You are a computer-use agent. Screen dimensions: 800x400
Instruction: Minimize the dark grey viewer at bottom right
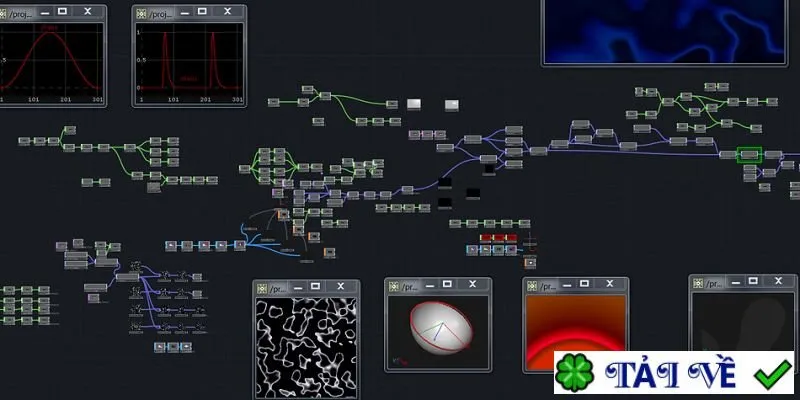coord(735,282)
